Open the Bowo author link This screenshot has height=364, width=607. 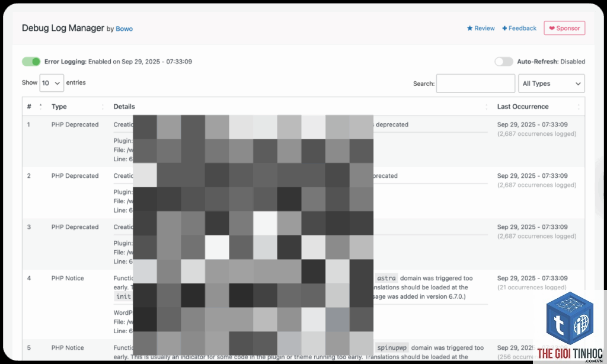tap(124, 28)
